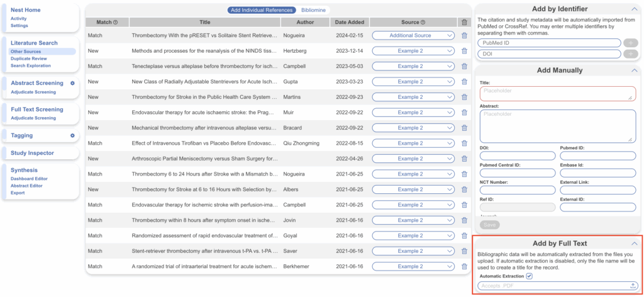Click the Title input field
The image size is (644, 297).
pos(557,93)
